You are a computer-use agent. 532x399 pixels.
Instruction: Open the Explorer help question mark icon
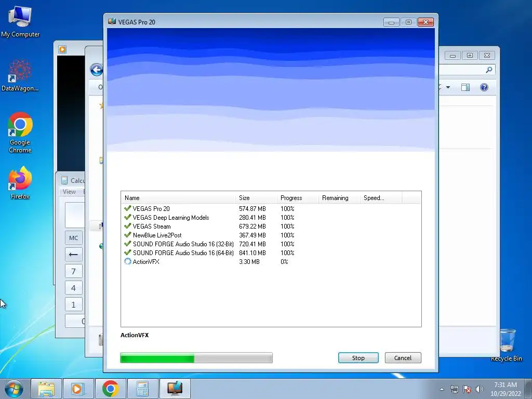tap(484, 87)
